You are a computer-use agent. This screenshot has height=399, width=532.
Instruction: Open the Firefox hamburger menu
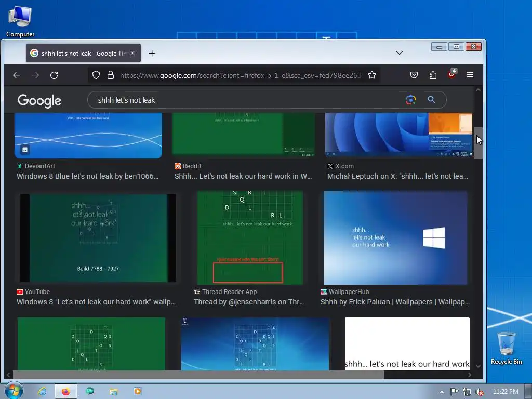470,75
